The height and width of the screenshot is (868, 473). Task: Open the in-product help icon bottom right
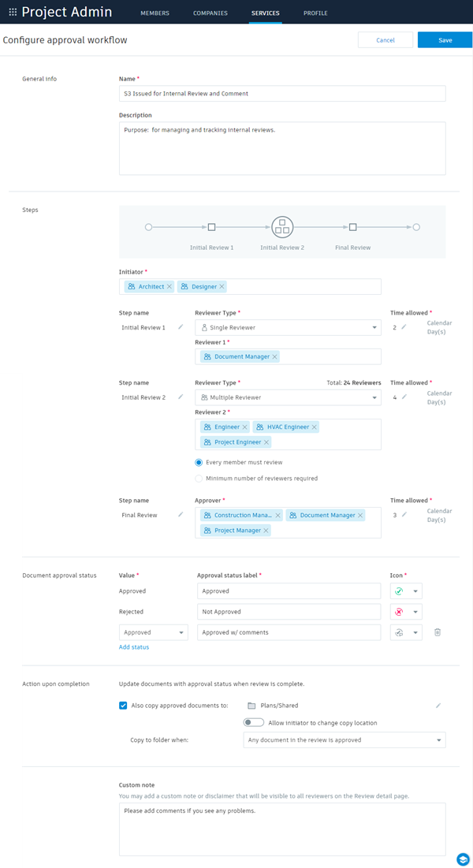[463, 859]
